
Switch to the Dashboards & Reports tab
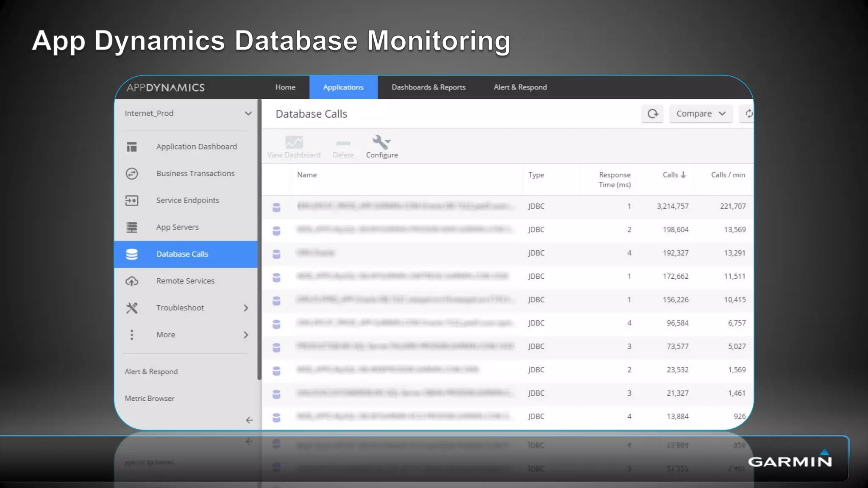(x=428, y=87)
